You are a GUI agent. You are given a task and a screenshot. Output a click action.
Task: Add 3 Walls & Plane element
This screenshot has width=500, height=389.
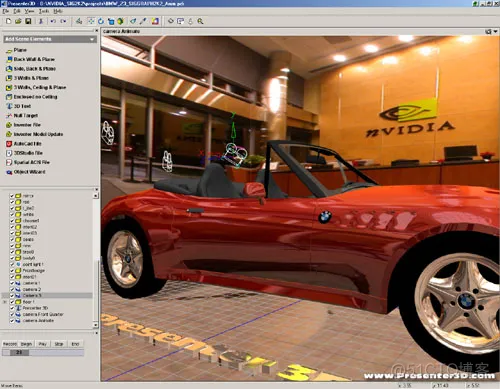[27, 78]
